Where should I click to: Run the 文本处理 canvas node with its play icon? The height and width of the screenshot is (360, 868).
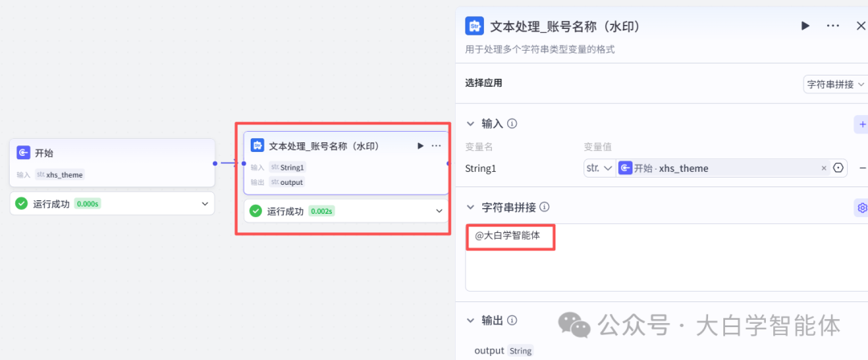click(x=420, y=145)
